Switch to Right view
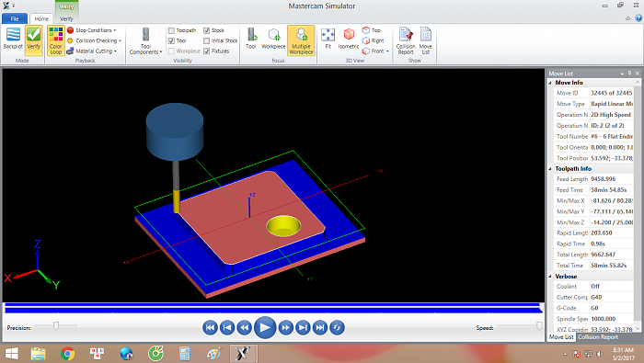 [x=374, y=40]
